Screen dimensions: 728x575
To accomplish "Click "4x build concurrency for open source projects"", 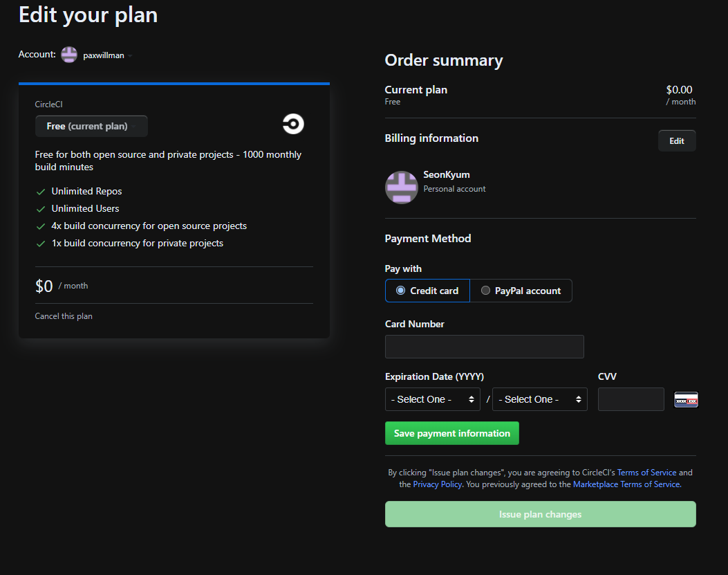I will tap(149, 226).
